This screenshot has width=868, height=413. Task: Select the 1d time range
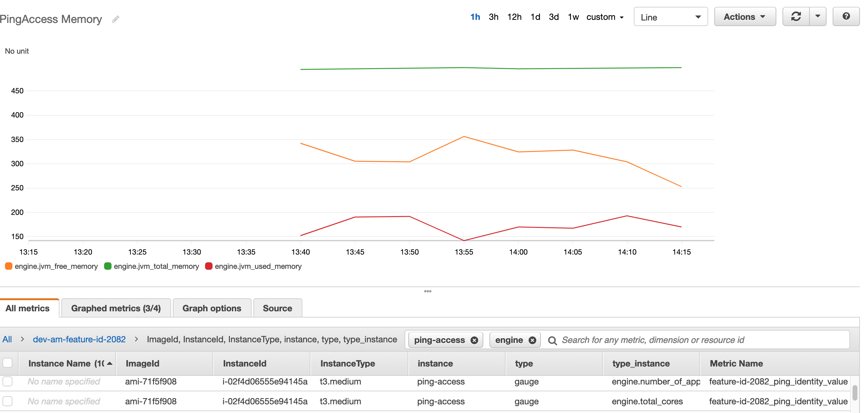coord(535,17)
